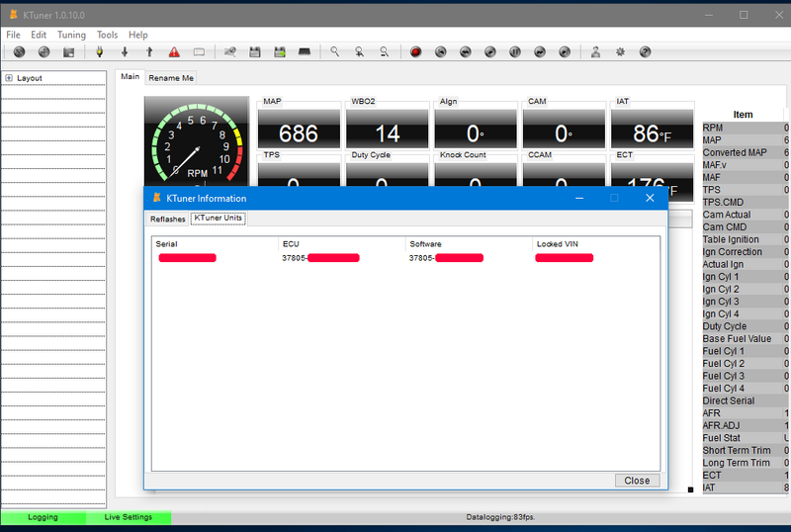Click the gear settings icon in toolbar
The height and width of the screenshot is (532, 791).
(620, 51)
